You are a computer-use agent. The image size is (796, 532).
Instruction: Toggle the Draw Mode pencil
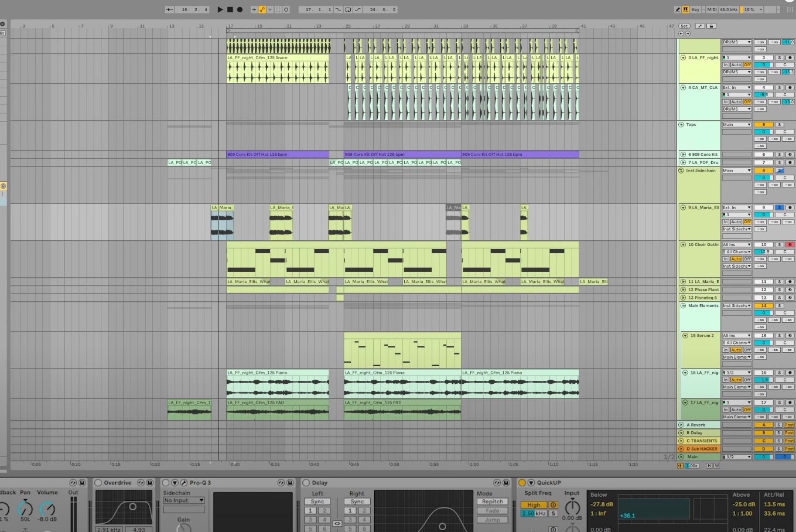[x=678, y=9]
